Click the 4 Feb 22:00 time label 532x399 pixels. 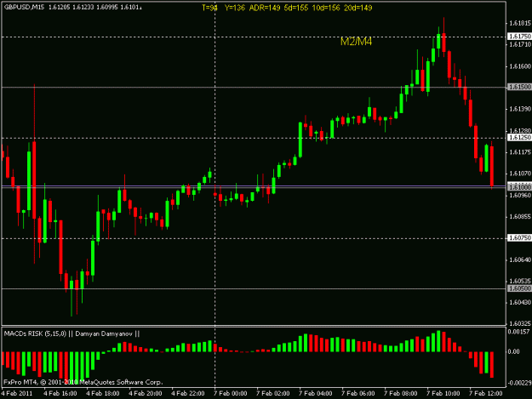pos(187,394)
